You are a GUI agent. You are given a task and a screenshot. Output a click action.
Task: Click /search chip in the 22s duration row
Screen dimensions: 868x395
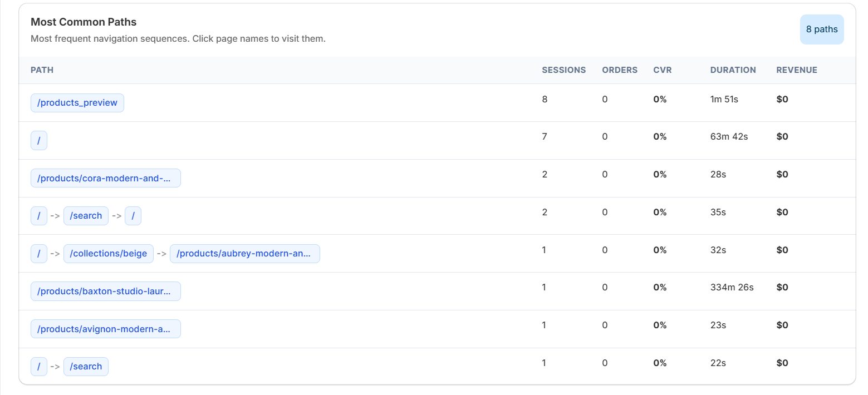tap(86, 367)
